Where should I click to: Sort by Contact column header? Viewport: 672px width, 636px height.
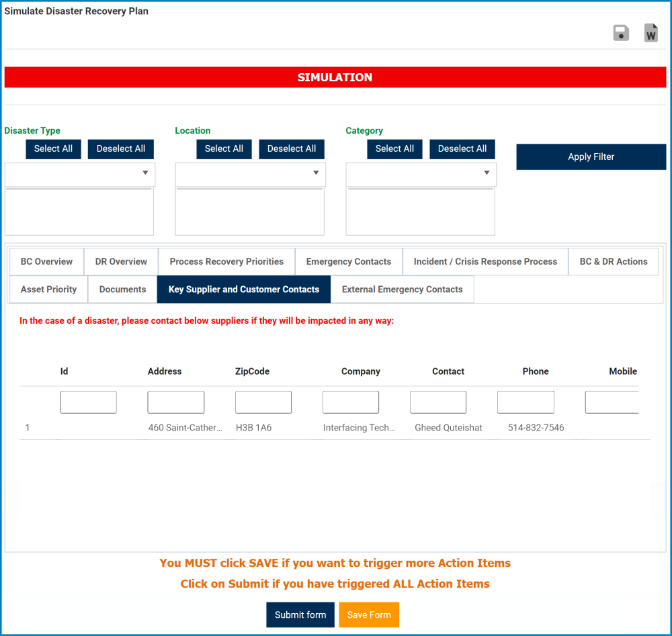coord(448,371)
